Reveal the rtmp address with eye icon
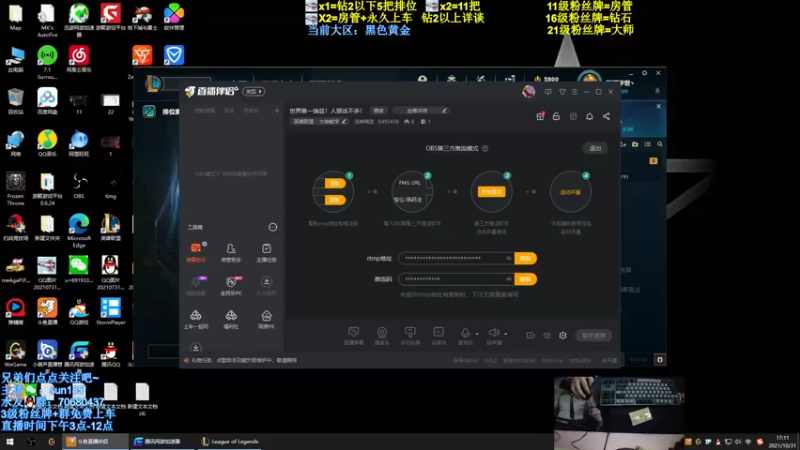The image size is (800, 450). [x=509, y=258]
